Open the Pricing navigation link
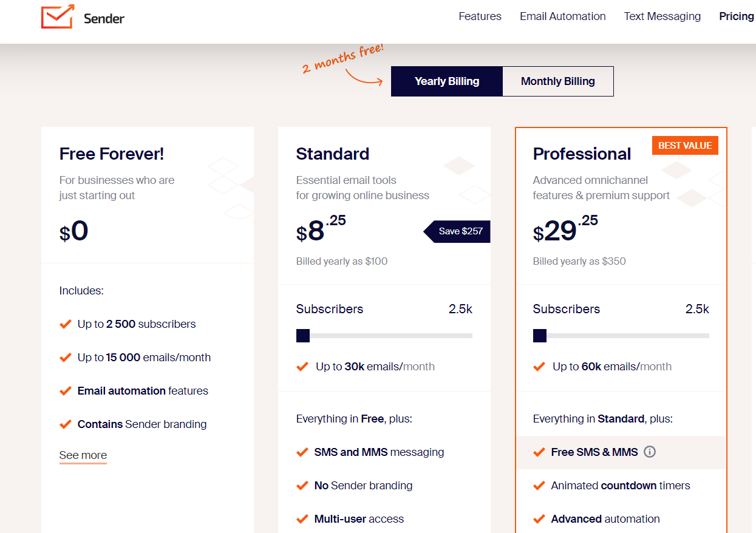 click(x=736, y=16)
